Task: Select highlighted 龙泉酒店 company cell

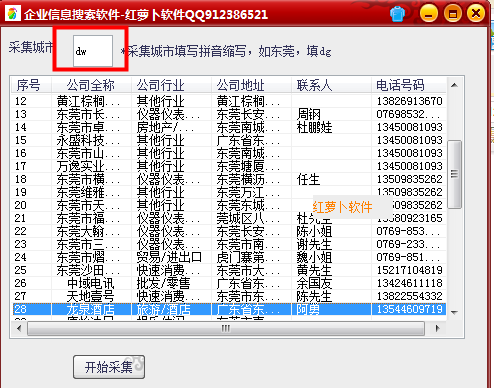Action: [91, 309]
